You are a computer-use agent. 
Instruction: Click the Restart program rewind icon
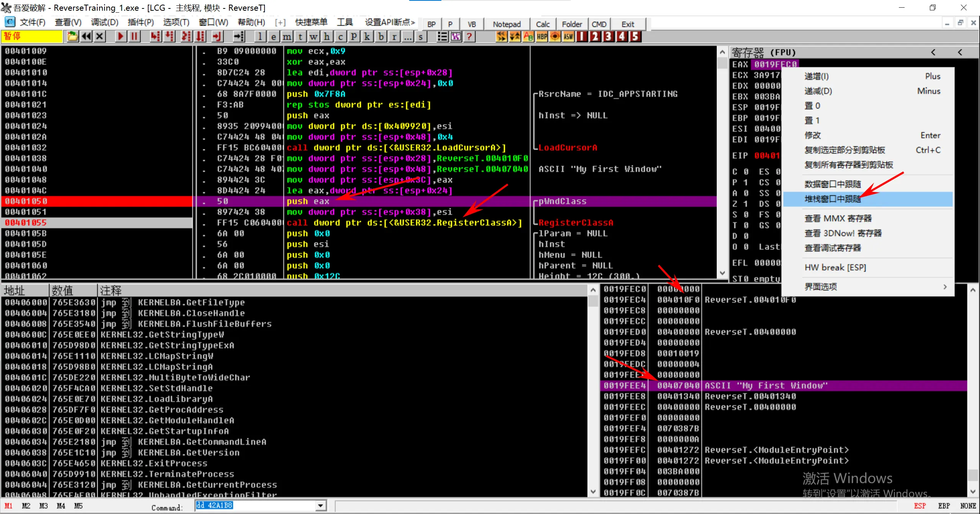click(x=87, y=36)
